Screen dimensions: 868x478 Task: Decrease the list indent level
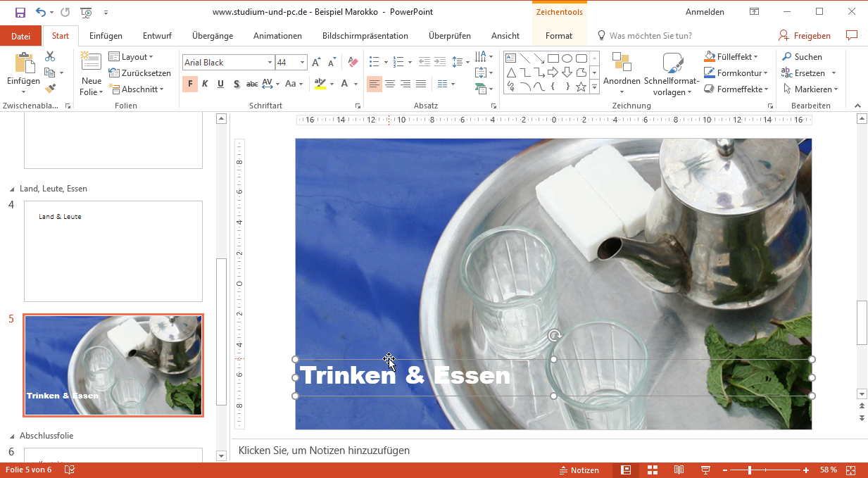[424, 63]
